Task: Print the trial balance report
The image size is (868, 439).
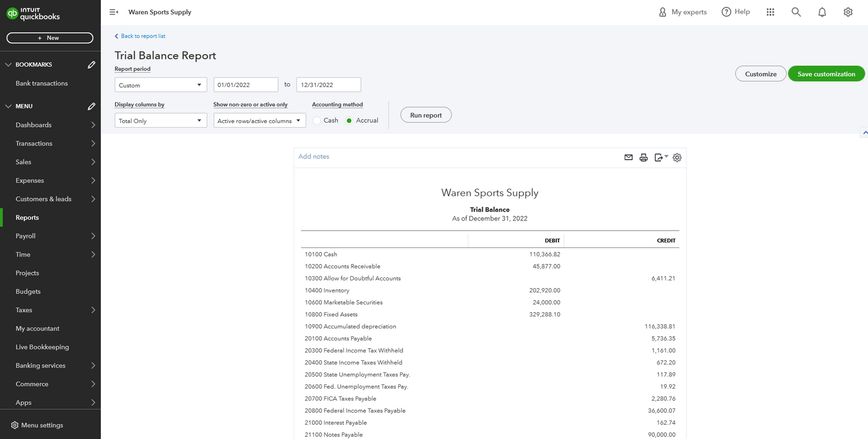Action: (643, 157)
